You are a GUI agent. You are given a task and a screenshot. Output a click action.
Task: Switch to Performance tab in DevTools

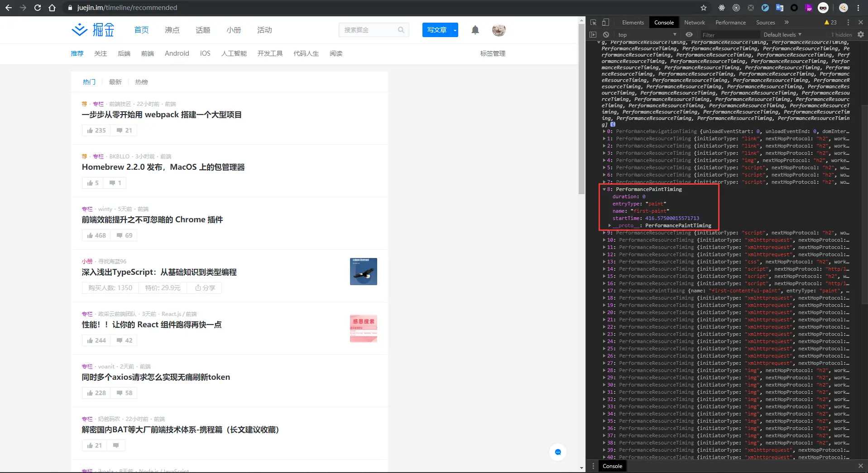(x=730, y=22)
